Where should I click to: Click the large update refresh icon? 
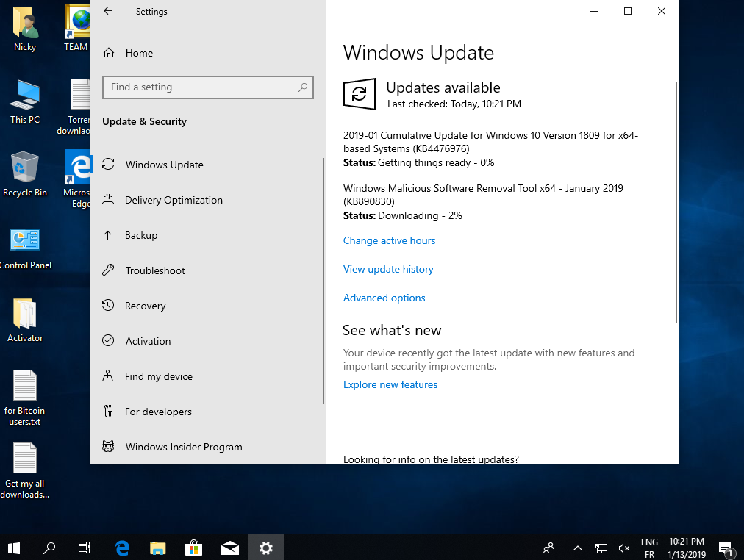tap(360, 94)
